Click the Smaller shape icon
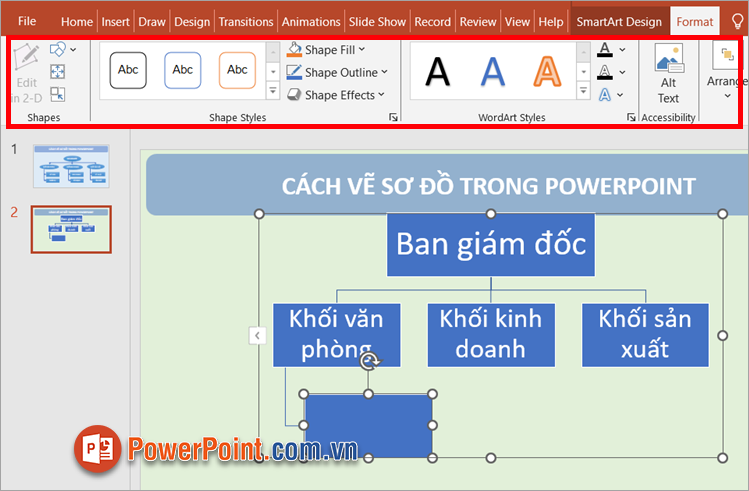749x491 pixels. coord(57,94)
